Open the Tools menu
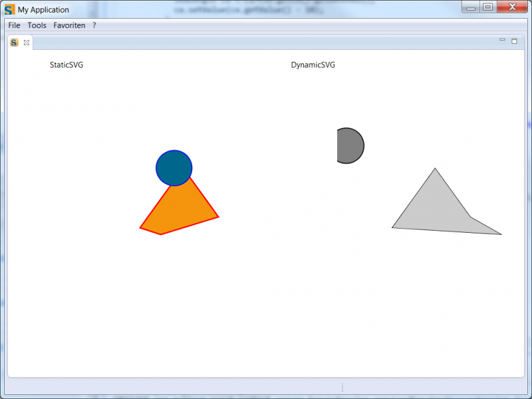This screenshot has height=399, width=532. pos(37,25)
